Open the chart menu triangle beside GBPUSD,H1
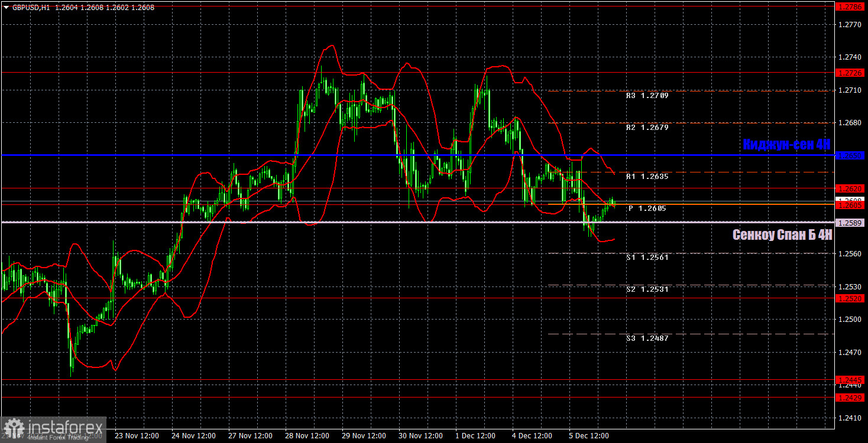 6,8
